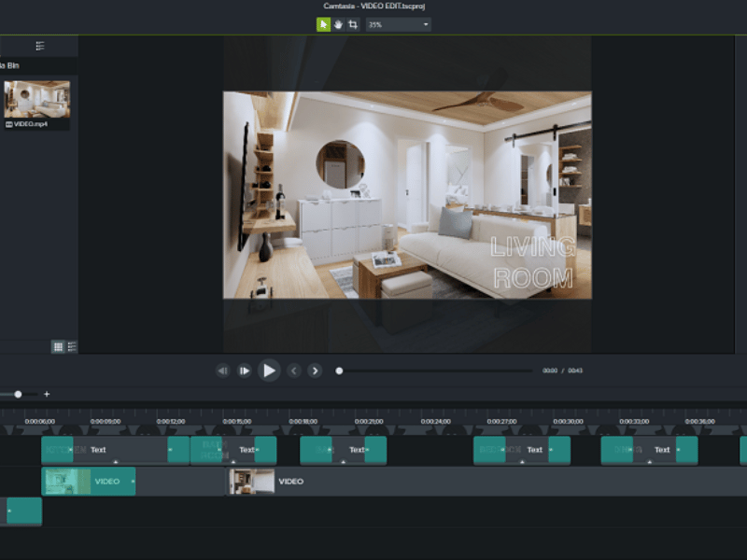Click the 0:00:27;00 mark on the timeline ruler
This screenshot has height=560, width=747.
(x=501, y=422)
